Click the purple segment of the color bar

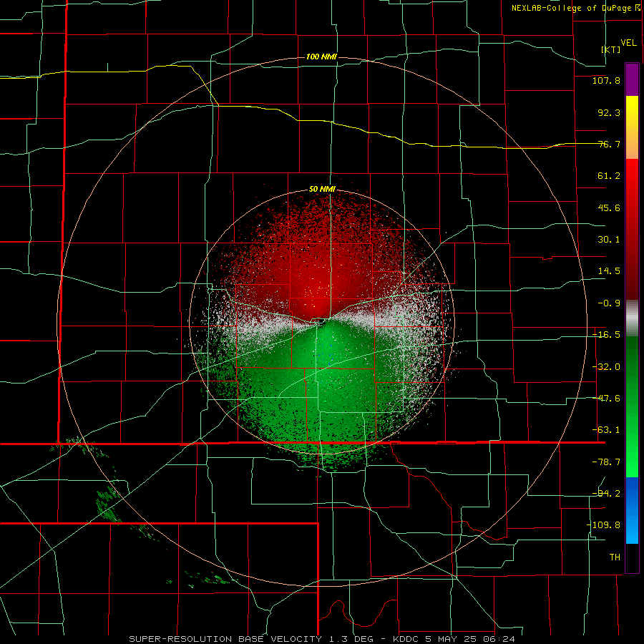pos(632,79)
